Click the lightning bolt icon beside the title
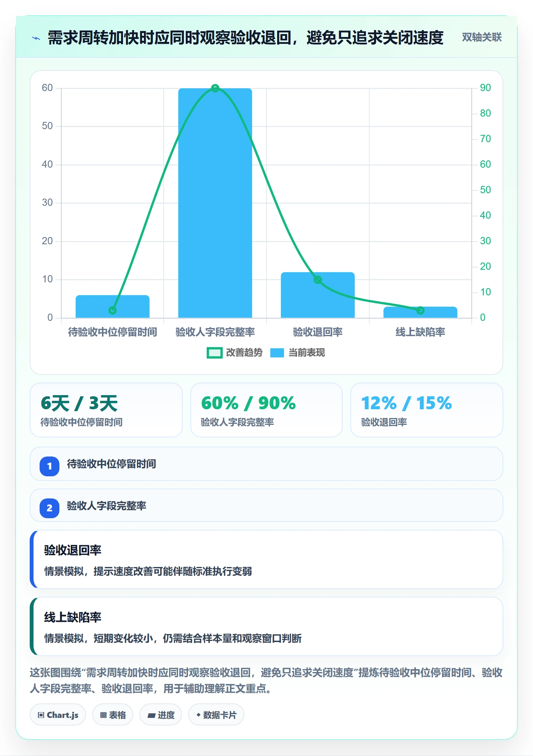Viewport: 533px width, 756px height. [x=36, y=38]
